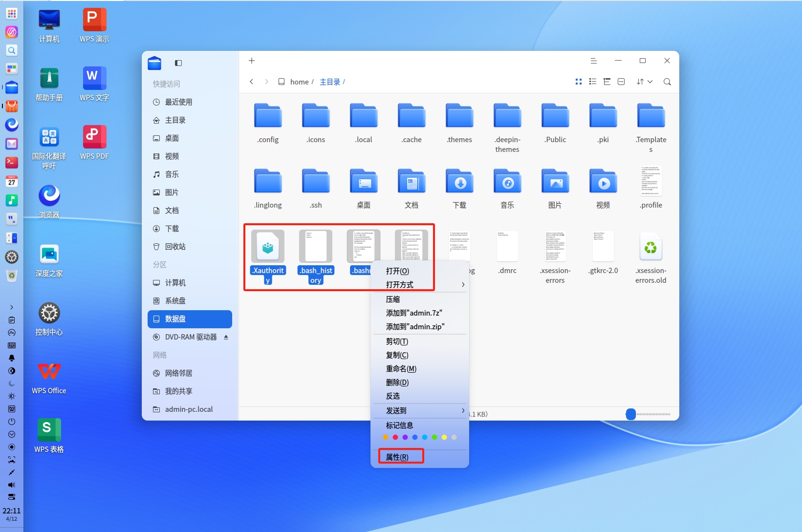This screenshot has height=532, width=802.
Task: Click 添加到"admin.zip" menu entry
Action: (x=420, y=326)
